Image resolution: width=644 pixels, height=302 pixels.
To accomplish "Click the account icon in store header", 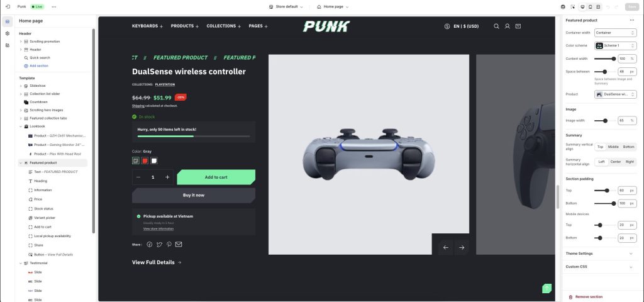I will (x=508, y=26).
